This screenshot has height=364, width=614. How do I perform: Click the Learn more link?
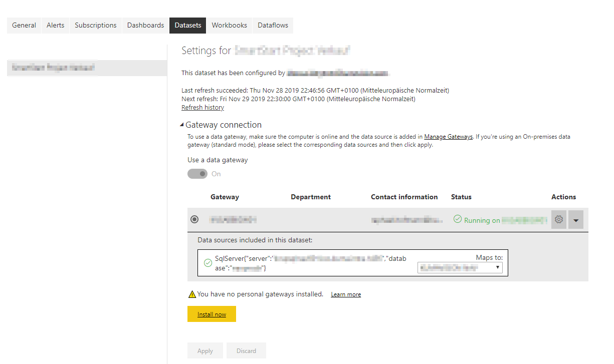[346, 294]
